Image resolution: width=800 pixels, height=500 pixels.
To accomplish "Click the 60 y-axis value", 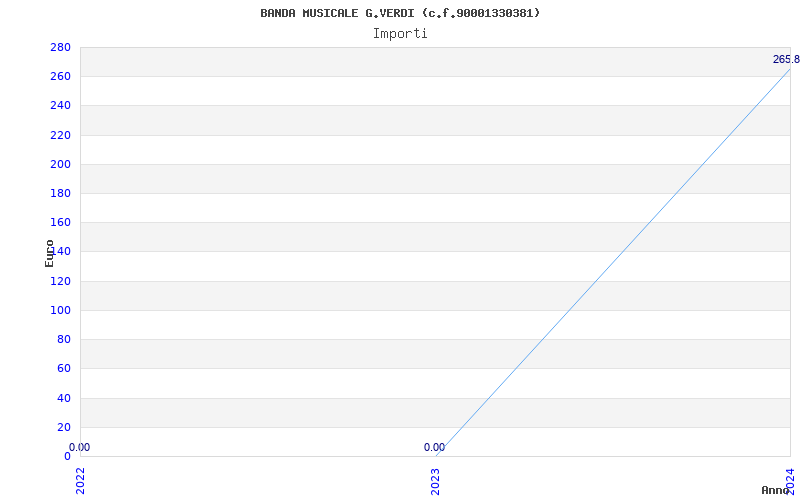I will point(64,368).
